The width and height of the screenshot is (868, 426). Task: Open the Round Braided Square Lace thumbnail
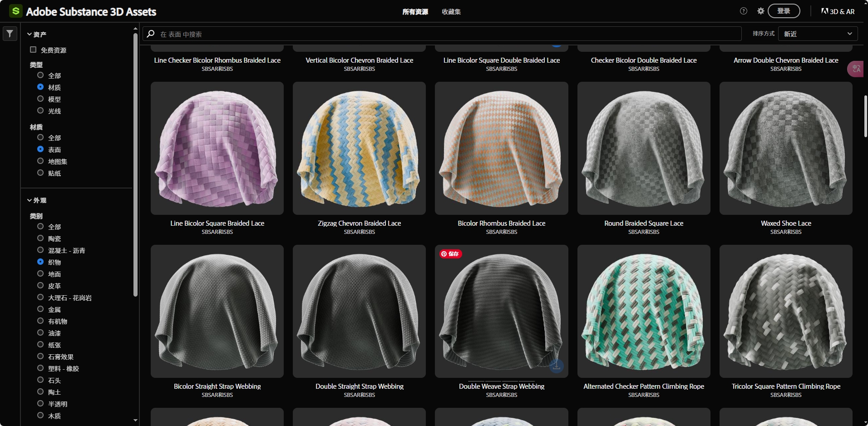pyautogui.click(x=644, y=148)
